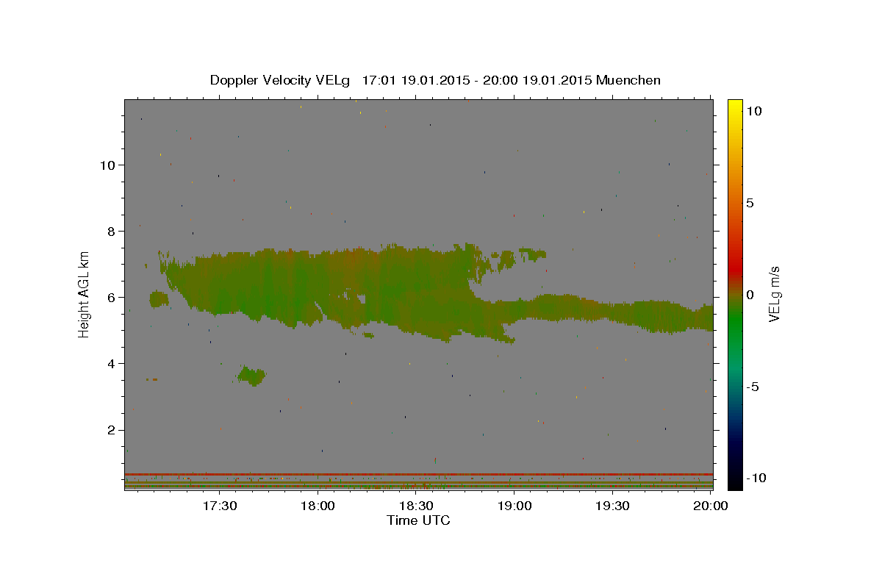Click the '18:30' time tick label
Screen dimensions: 882x588
click(416, 506)
